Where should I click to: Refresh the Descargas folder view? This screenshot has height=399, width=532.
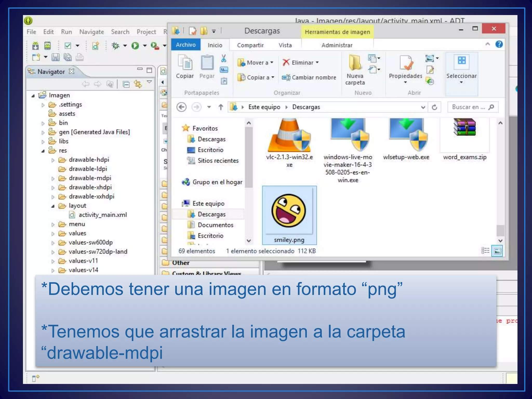point(435,107)
